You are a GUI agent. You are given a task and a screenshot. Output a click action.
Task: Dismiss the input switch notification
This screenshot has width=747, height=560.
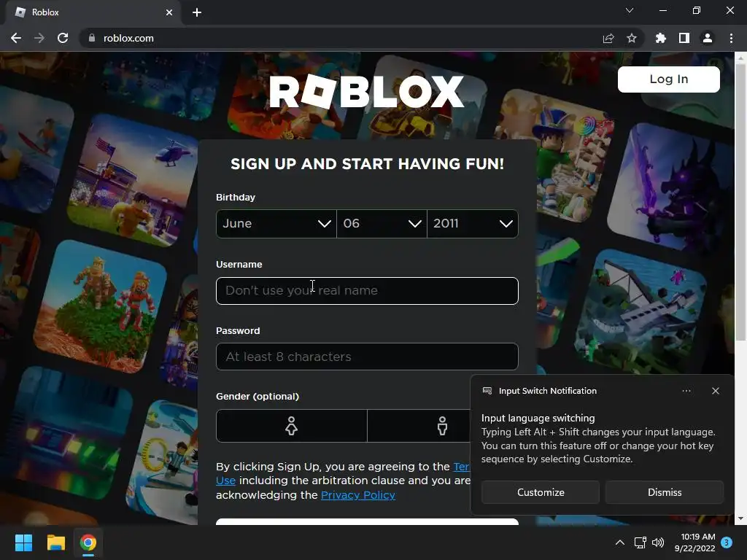point(664,492)
